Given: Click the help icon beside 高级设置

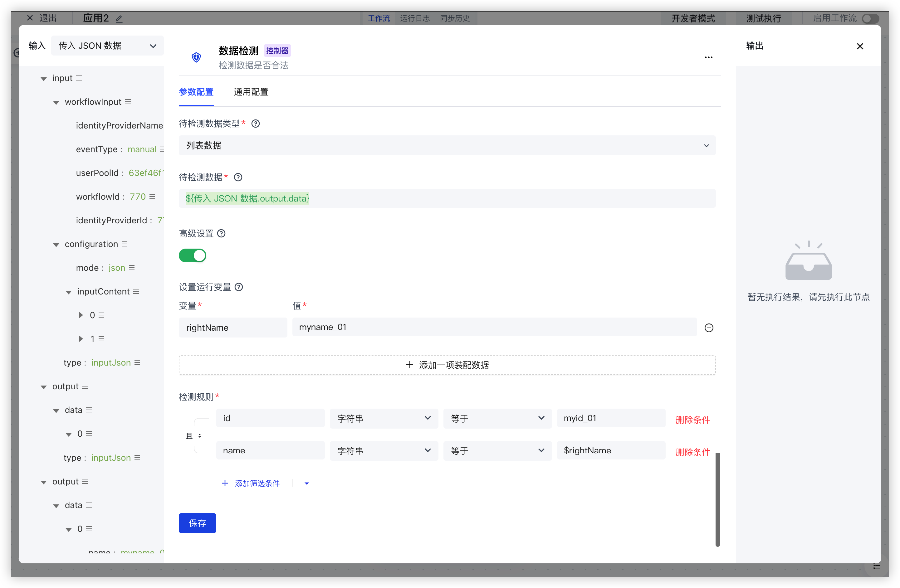Looking at the screenshot, I should 222,234.
